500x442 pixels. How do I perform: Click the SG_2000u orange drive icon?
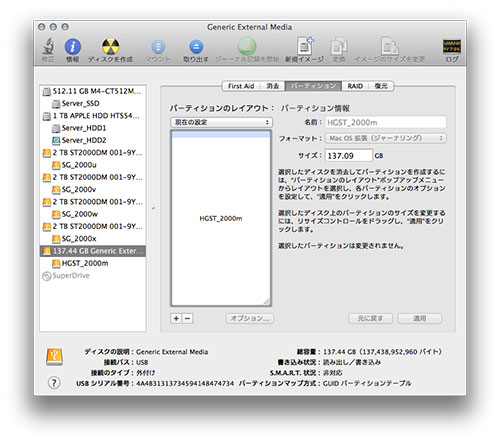[56, 165]
